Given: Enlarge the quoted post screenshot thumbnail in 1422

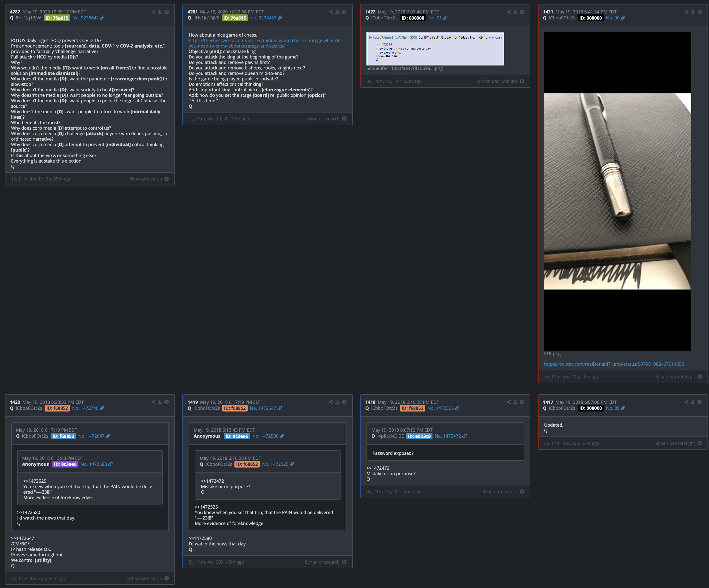Looking at the screenshot, I should click(435, 49).
